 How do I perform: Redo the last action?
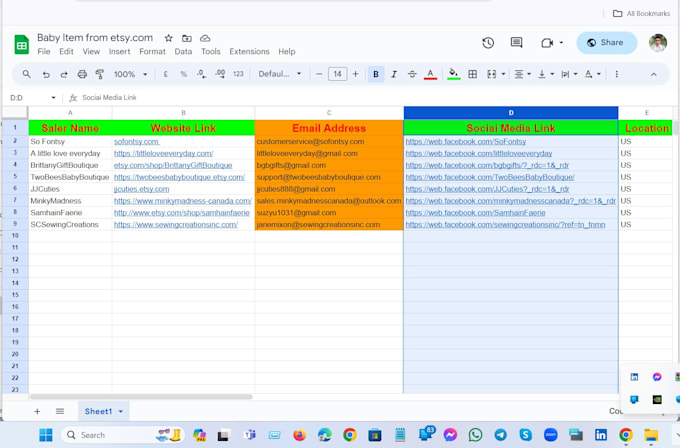click(64, 74)
